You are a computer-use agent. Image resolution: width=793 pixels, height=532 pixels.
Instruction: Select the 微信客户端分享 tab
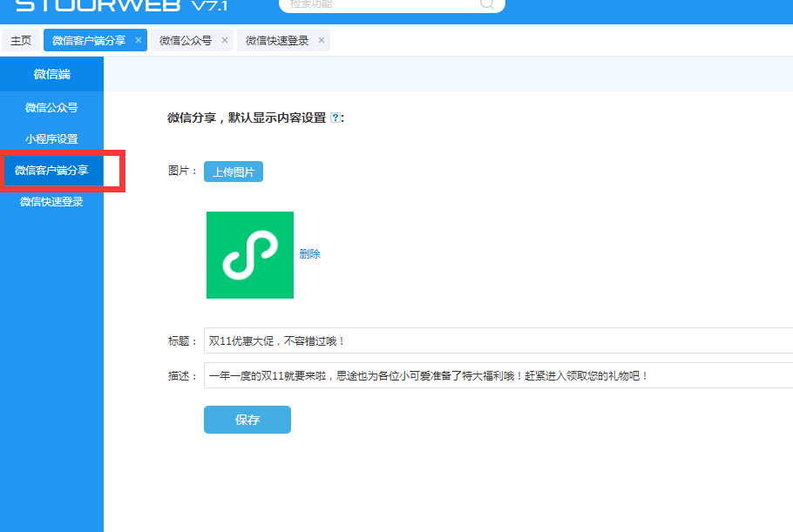(88, 41)
